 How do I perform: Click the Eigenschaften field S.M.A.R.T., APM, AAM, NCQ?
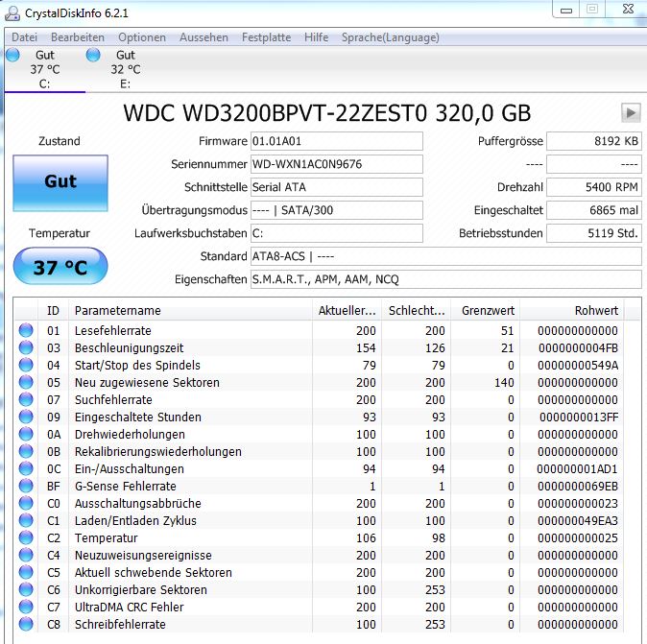tap(446, 279)
